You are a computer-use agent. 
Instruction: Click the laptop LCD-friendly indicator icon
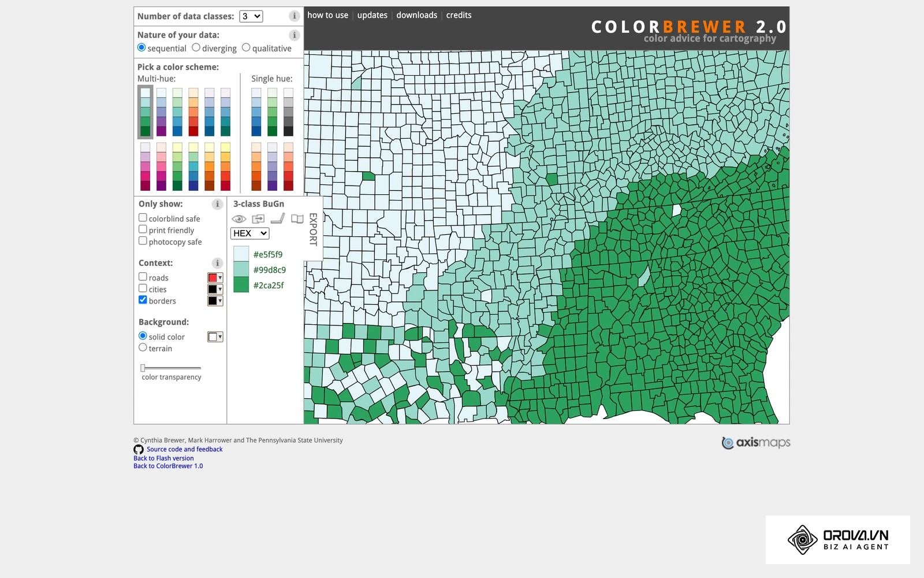click(x=278, y=218)
